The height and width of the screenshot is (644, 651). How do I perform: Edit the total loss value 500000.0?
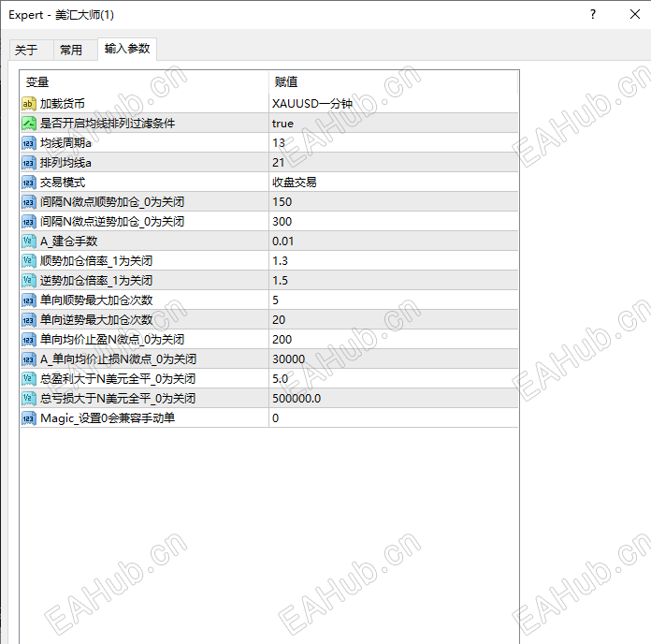(x=394, y=399)
